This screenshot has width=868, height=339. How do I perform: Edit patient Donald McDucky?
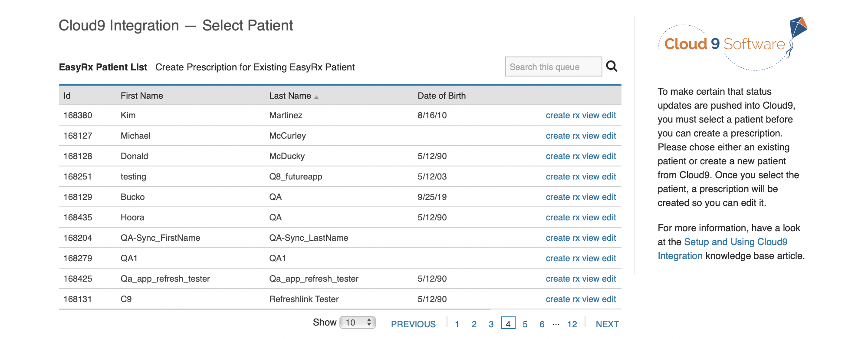(609, 156)
